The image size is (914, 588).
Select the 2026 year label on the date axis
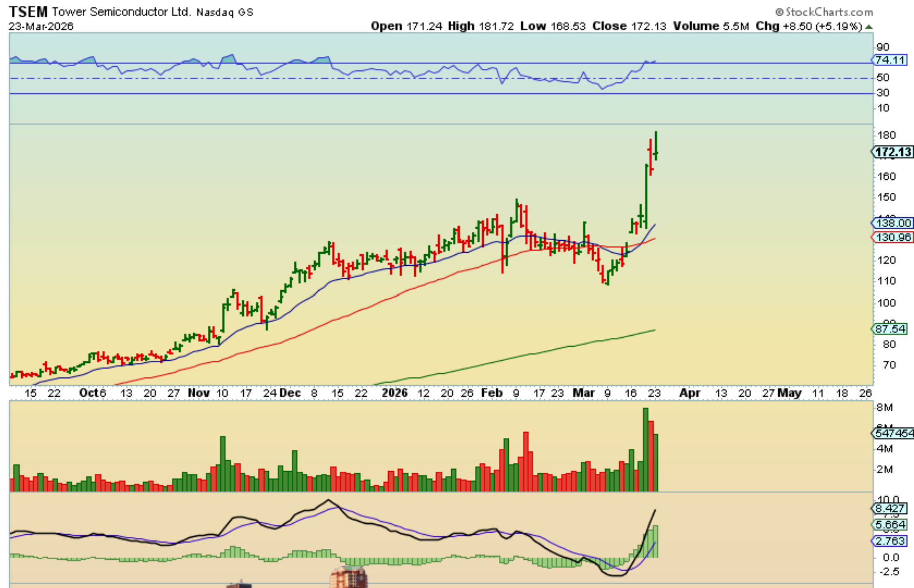[394, 393]
